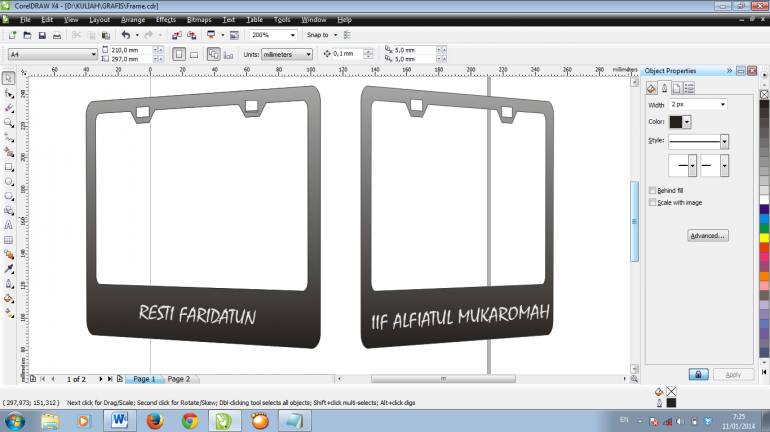
Task: Click the Import icon
Action: tap(177, 35)
